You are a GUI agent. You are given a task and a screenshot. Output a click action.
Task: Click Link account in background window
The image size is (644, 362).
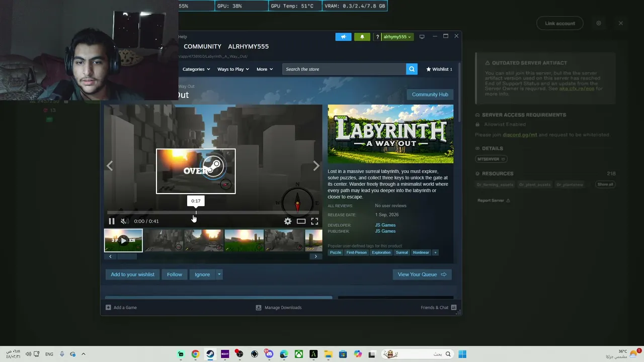click(560, 23)
